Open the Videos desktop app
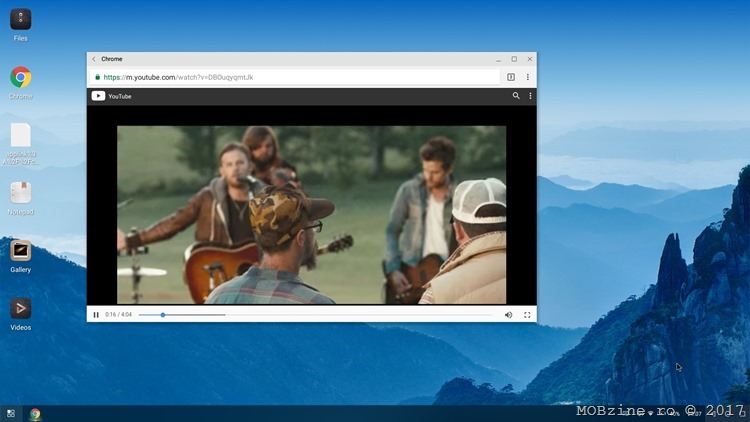The height and width of the screenshot is (422, 750). click(x=21, y=309)
